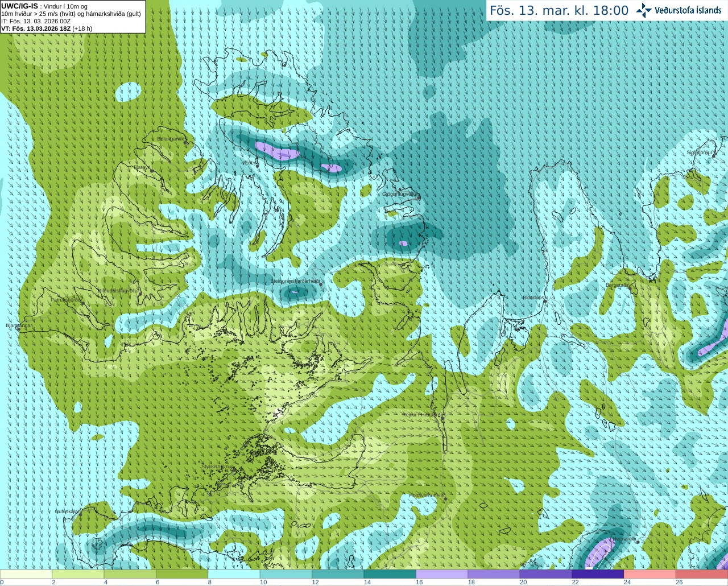Click the legend scale label '8'

(x=210, y=583)
